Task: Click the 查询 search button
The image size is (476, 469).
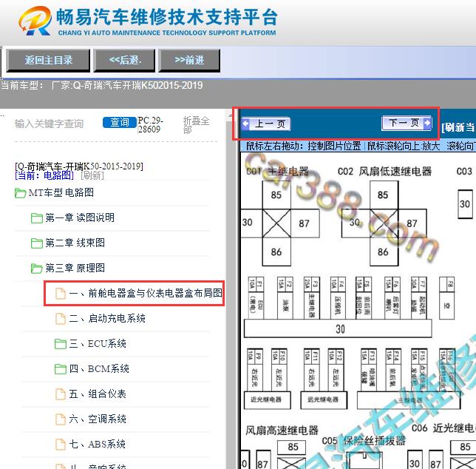Action: point(120,122)
